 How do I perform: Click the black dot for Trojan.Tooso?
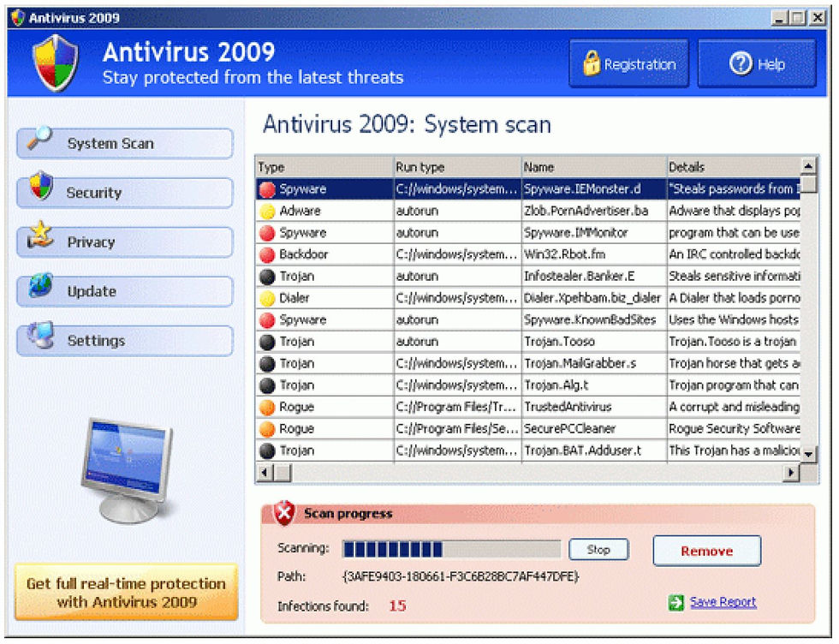tap(267, 342)
